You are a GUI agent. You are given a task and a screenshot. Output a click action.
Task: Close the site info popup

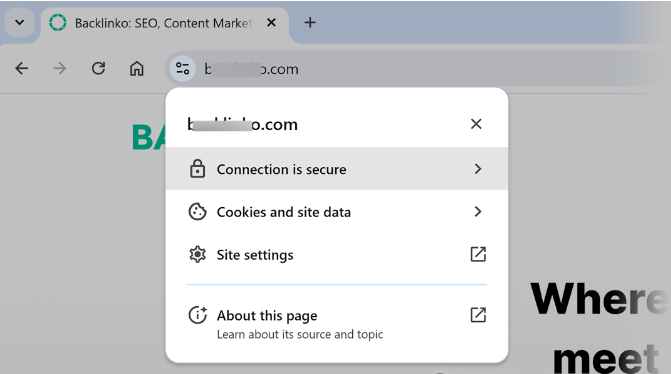coord(476,124)
